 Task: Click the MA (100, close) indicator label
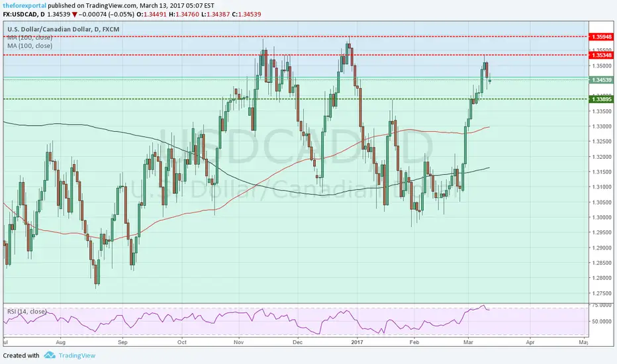tap(30, 46)
